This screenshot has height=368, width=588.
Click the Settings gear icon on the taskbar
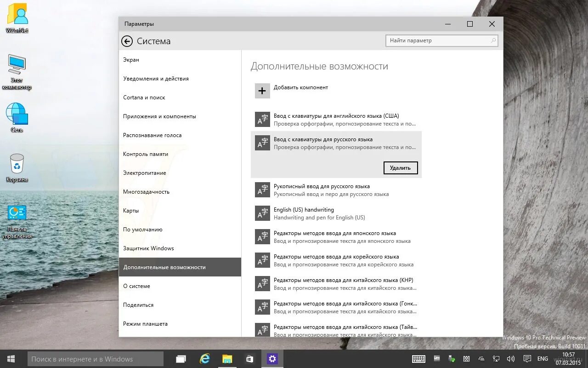(x=272, y=358)
